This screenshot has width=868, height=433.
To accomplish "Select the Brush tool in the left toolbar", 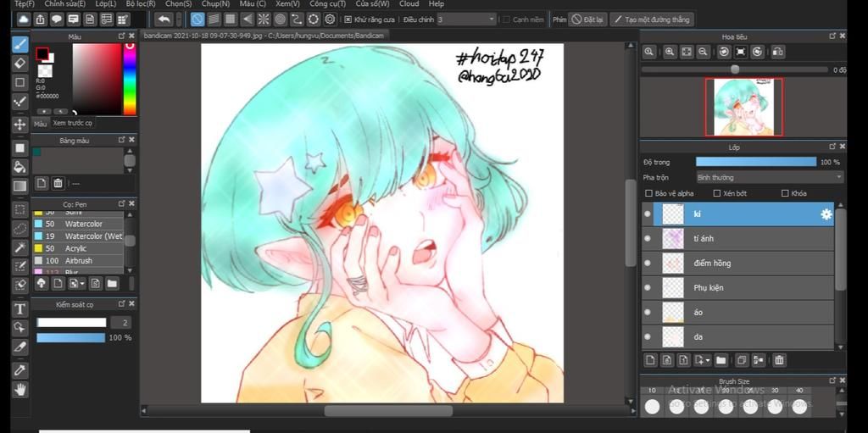I will [x=20, y=44].
